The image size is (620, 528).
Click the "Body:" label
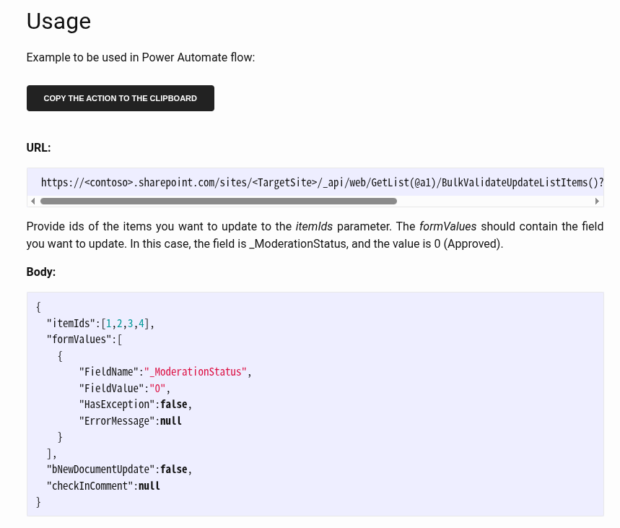[41, 271]
